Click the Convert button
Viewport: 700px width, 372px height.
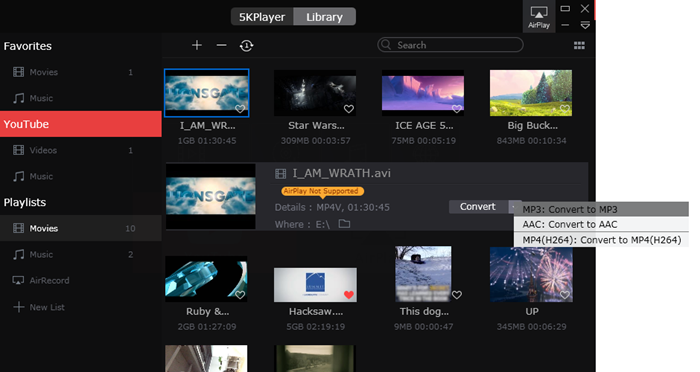click(x=478, y=207)
